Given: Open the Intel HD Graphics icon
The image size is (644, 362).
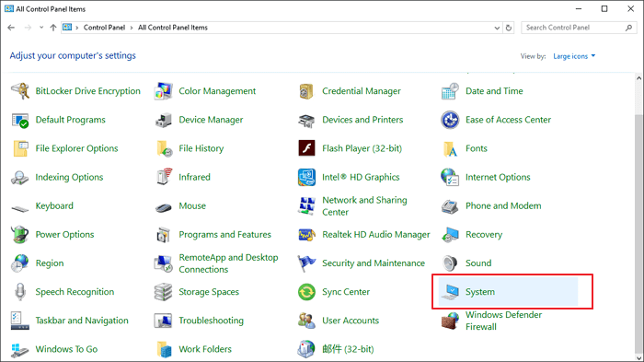Looking at the screenshot, I should tap(306, 177).
